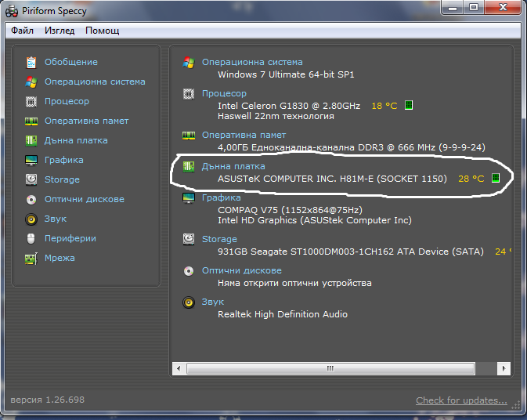Click the версия 1.26.698 status text
This screenshot has height=420, width=527.
coord(48,400)
